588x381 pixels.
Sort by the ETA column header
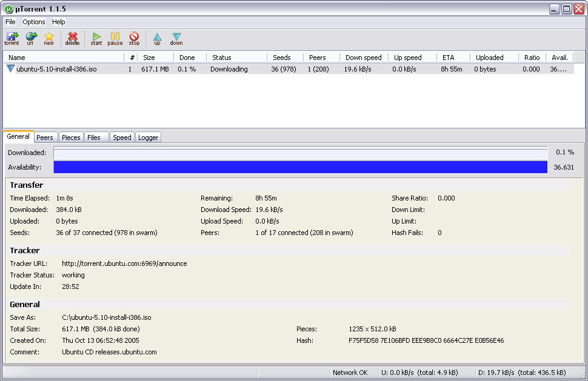pos(453,58)
